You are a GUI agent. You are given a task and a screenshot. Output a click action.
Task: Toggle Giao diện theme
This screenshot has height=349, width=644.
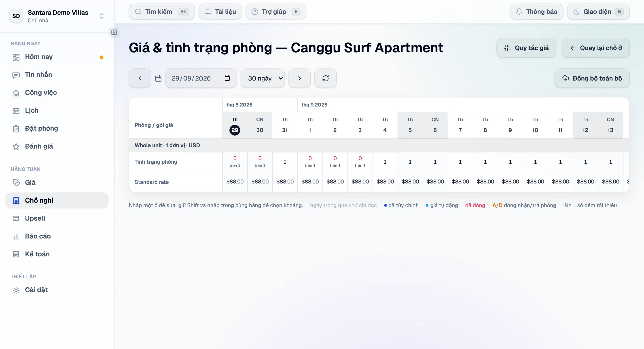coord(598,12)
